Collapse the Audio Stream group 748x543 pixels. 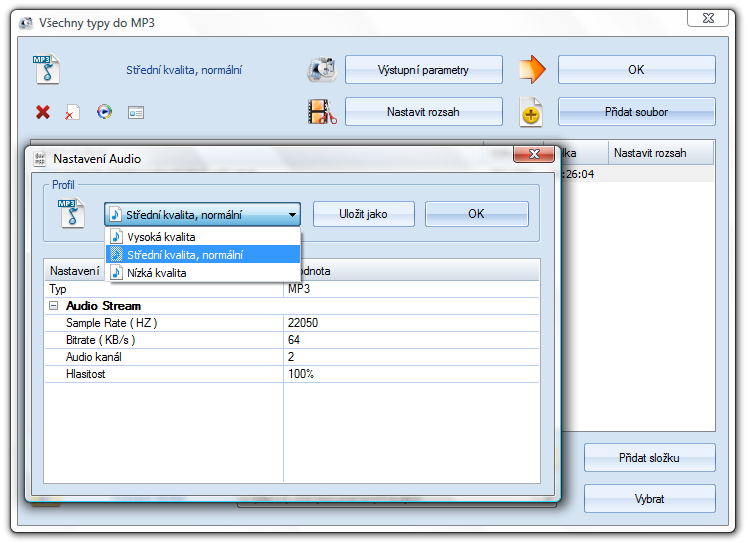[x=54, y=306]
